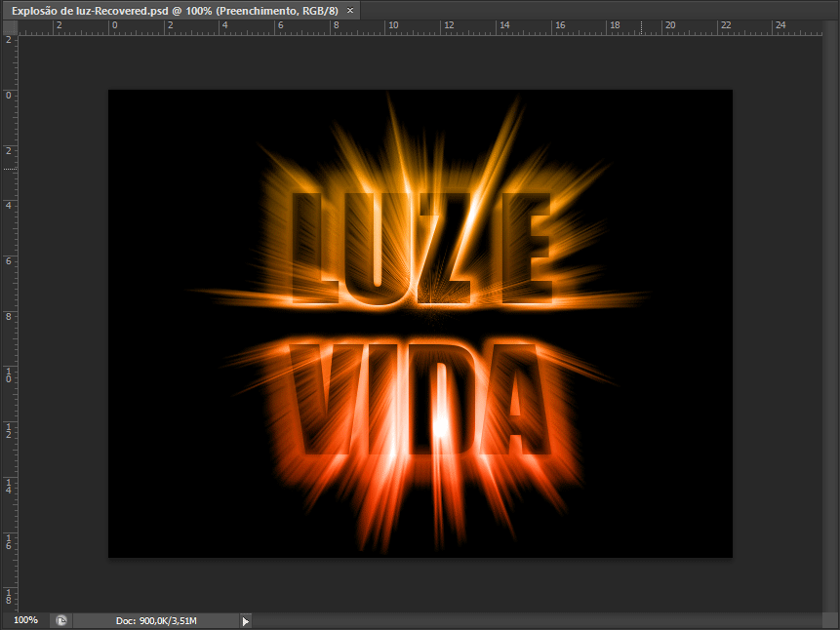Image resolution: width=840 pixels, height=630 pixels.
Task: Click the letter Z in LUZE
Action: [x=446, y=246]
